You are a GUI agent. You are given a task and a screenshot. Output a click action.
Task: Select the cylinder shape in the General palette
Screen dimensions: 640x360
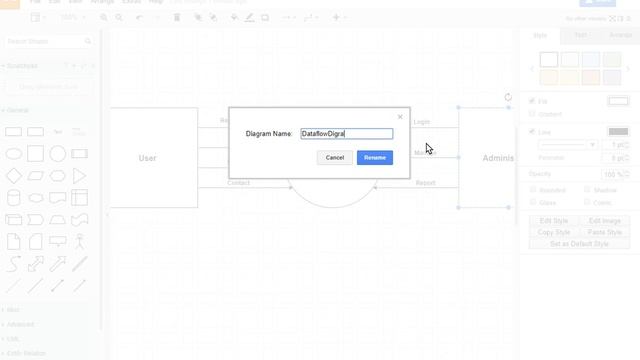click(13, 198)
